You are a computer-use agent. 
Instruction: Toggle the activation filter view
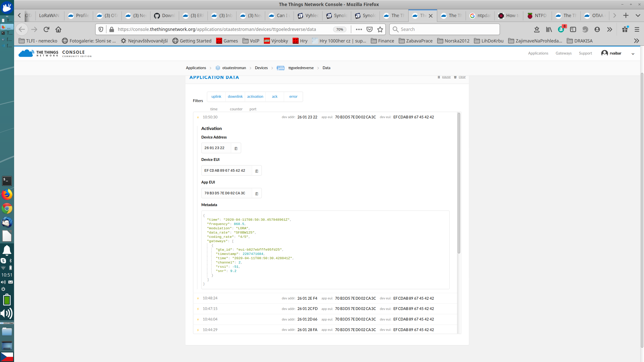point(255,96)
